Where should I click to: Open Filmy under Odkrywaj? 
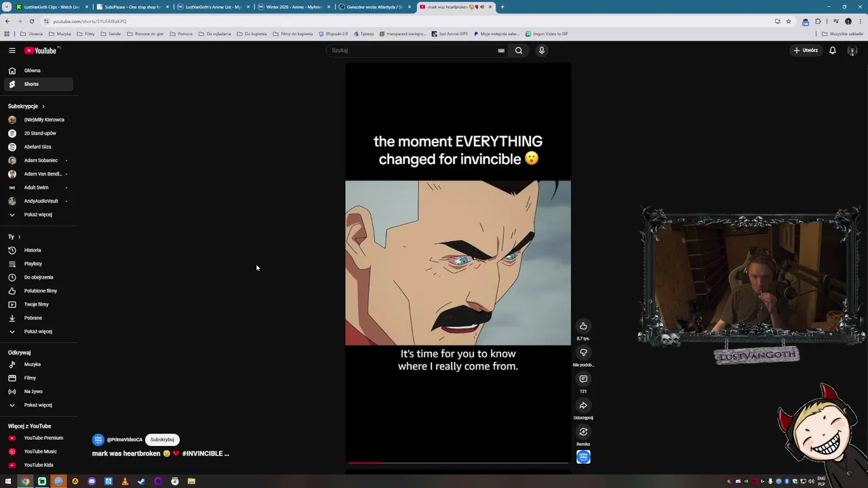tap(37, 378)
